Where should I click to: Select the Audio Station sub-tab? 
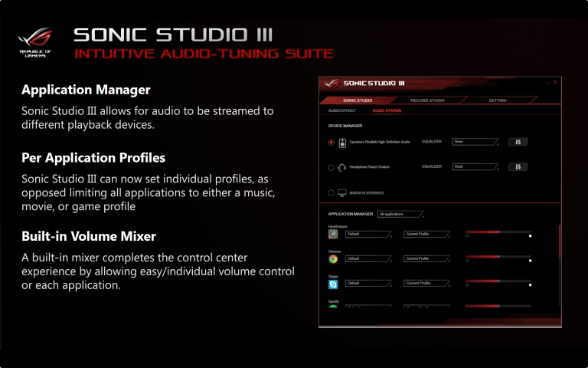[387, 110]
